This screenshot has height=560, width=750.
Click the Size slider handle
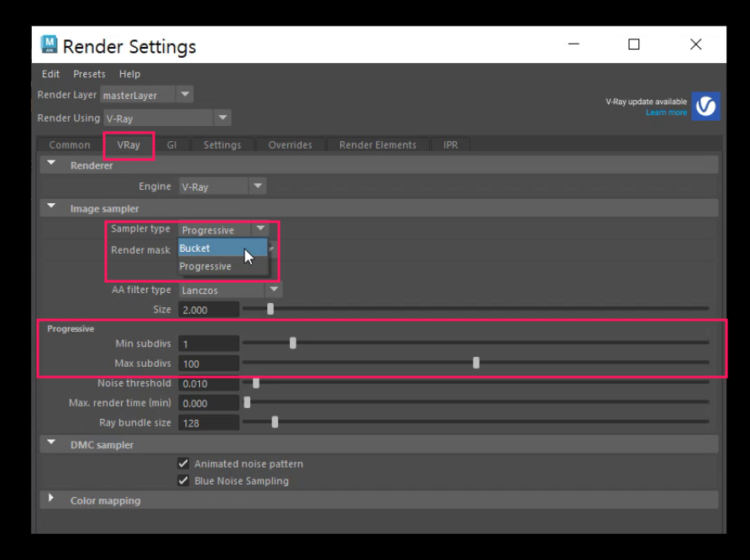click(270, 309)
